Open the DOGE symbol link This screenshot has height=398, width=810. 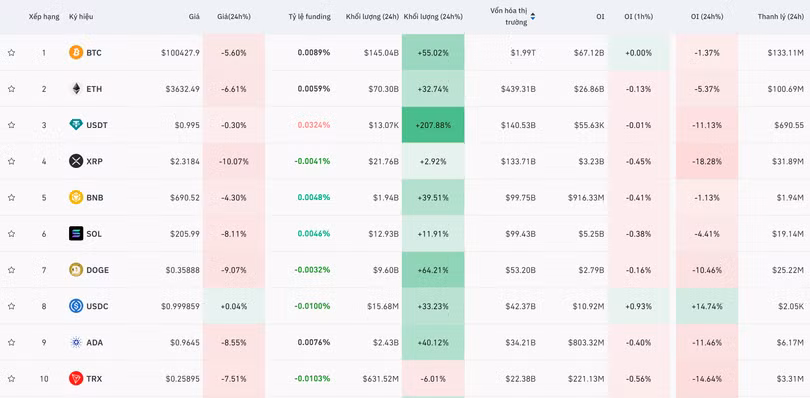(98, 270)
